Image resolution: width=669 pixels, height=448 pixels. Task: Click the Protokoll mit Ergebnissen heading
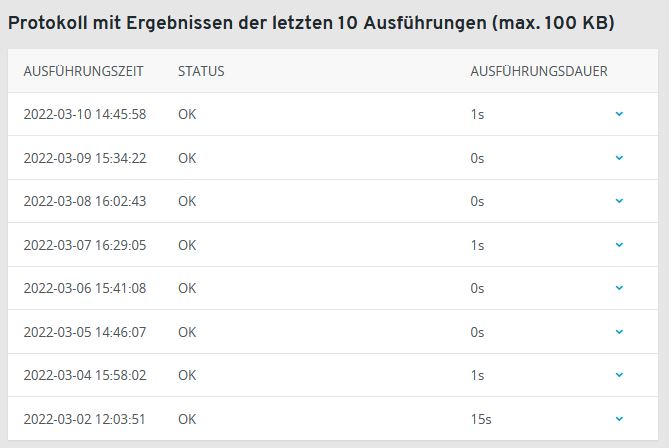pyautogui.click(x=311, y=22)
